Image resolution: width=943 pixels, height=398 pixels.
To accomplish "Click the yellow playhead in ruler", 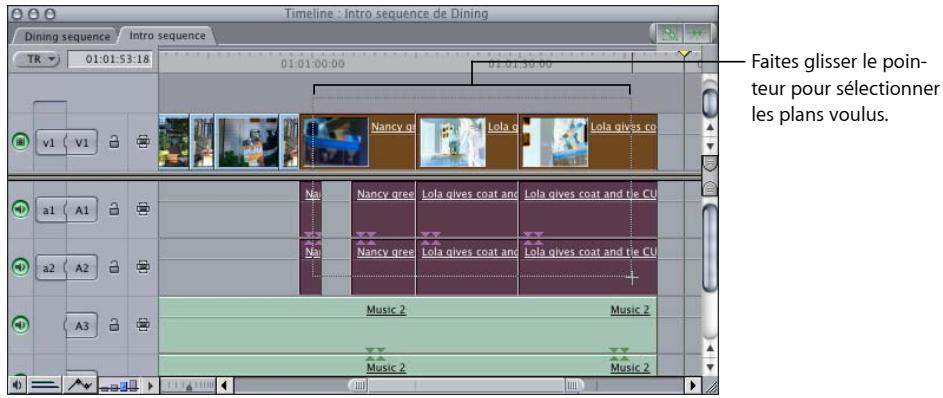I will tap(684, 54).
